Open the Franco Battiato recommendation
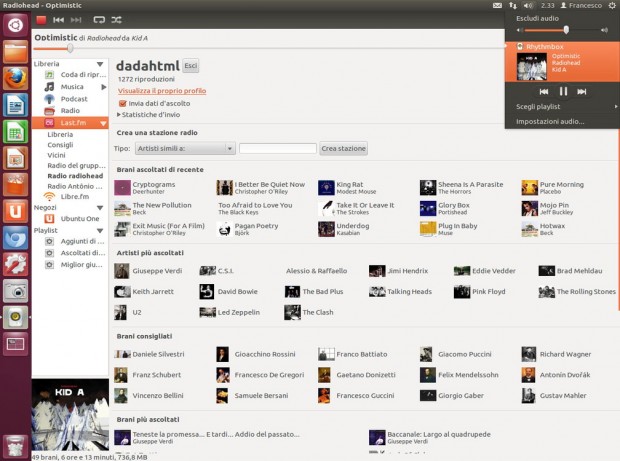This screenshot has width=620, height=461. pyautogui.click(x=353, y=354)
